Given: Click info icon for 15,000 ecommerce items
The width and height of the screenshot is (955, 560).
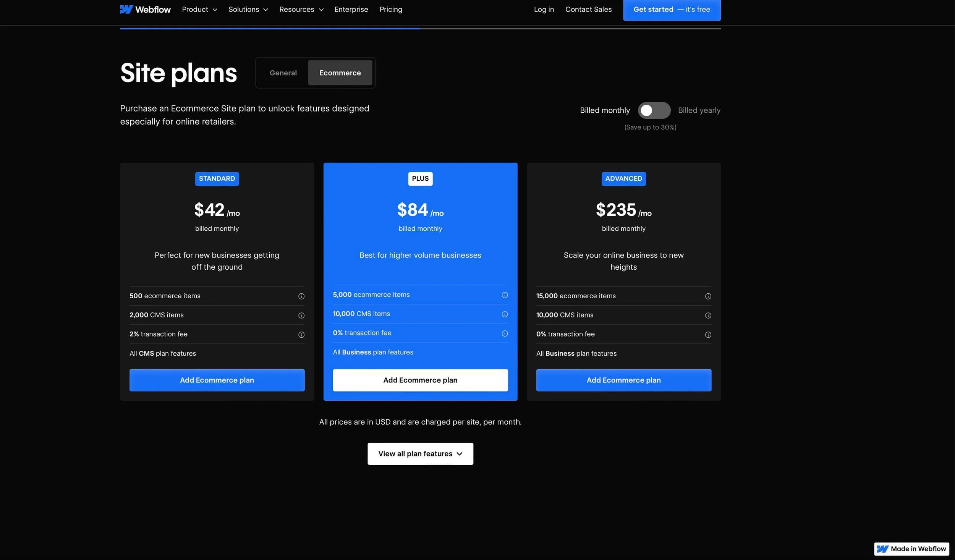Looking at the screenshot, I should [707, 296].
